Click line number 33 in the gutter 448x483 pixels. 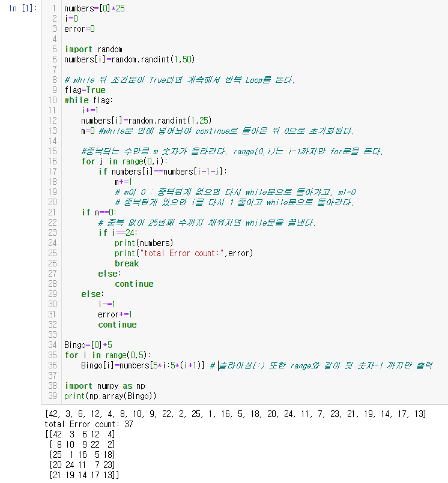point(52,335)
